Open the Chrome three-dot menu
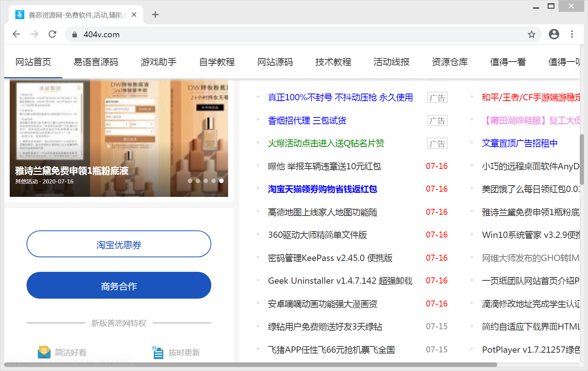588x371 pixels. 572,34
